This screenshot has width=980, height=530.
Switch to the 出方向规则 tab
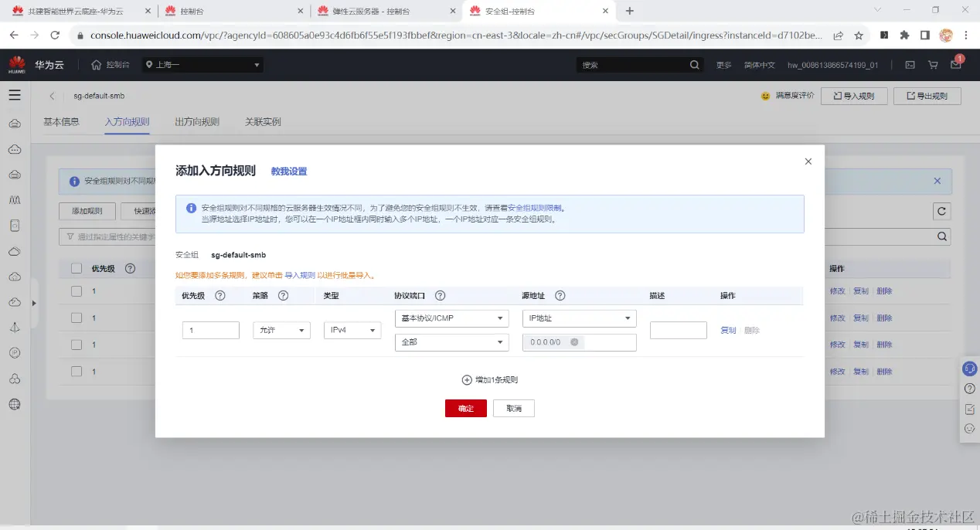pyautogui.click(x=197, y=122)
